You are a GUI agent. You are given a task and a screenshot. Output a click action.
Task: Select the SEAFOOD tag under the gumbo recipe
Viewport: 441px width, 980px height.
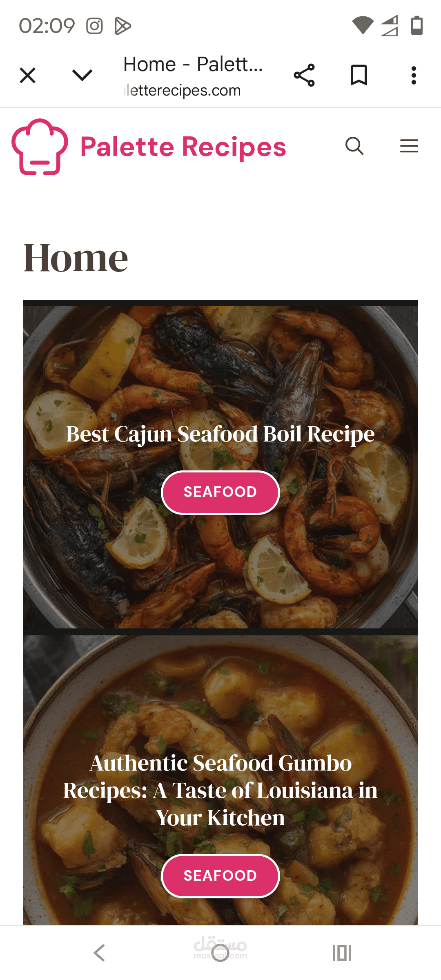point(220,876)
